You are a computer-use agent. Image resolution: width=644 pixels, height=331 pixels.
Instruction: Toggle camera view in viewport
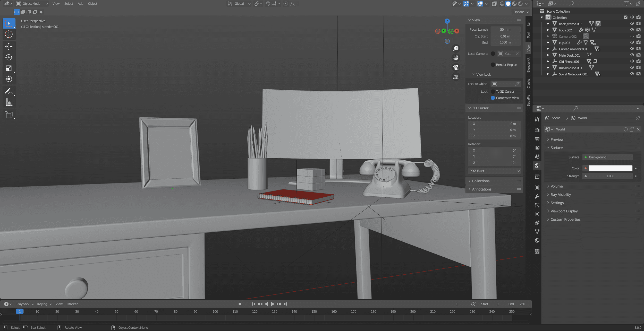click(x=456, y=67)
